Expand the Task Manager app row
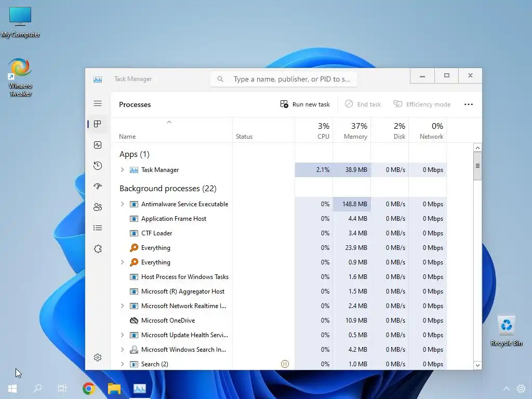This screenshot has height=399, width=532. (123, 170)
